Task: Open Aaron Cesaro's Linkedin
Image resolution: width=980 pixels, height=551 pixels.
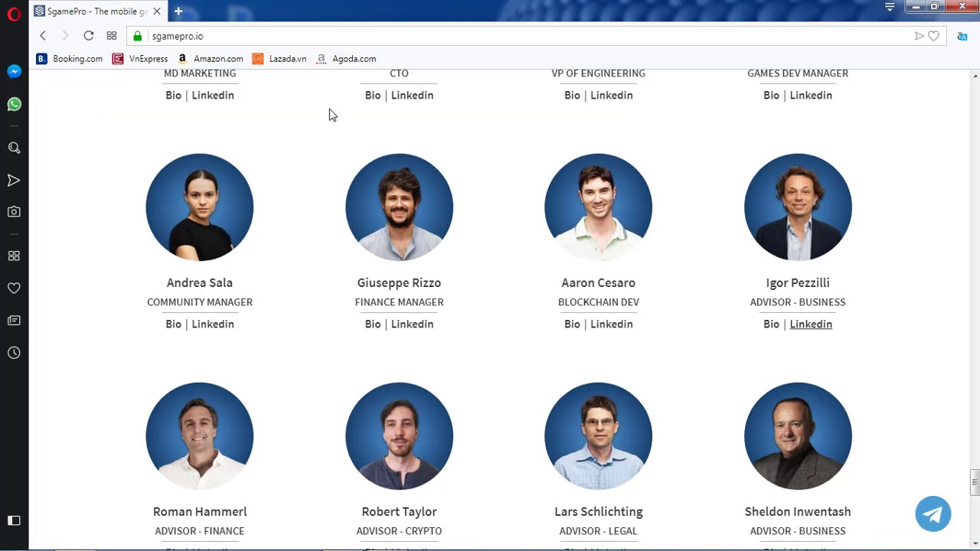Action: [x=612, y=324]
